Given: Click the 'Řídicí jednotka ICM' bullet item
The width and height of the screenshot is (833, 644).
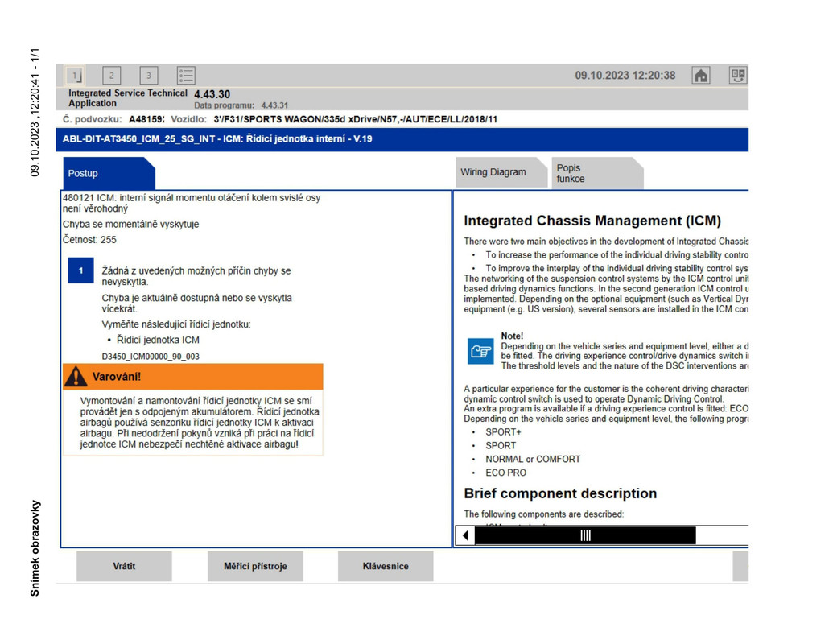Looking at the screenshot, I should (x=158, y=340).
